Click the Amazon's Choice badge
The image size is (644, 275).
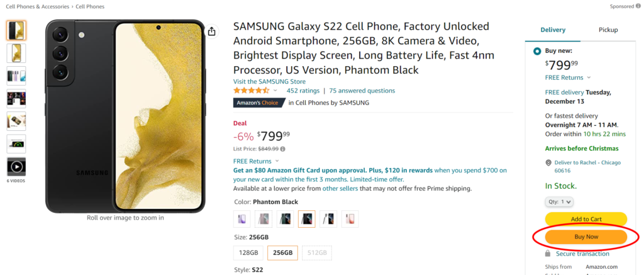pos(258,103)
